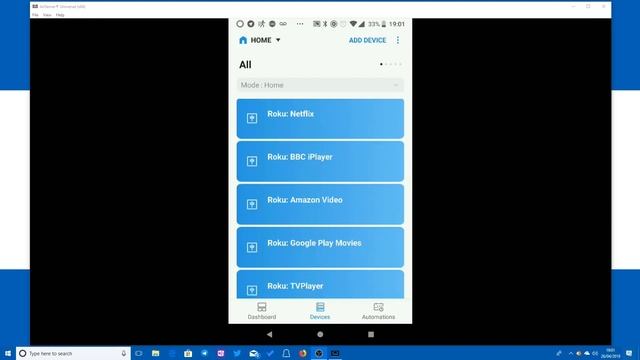This screenshot has height=360, width=640.
Task: Switch to the Automations tab
Action: (x=378, y=311)
